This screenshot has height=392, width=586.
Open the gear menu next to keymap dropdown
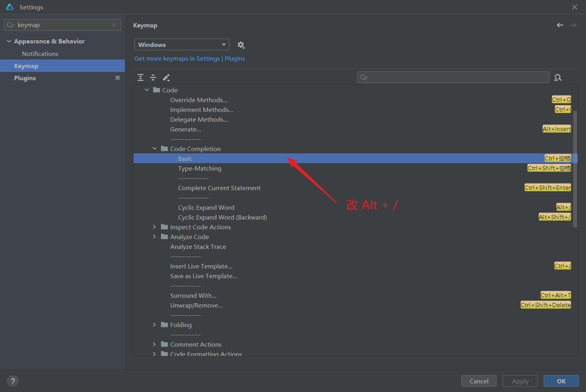click(241, 45)
